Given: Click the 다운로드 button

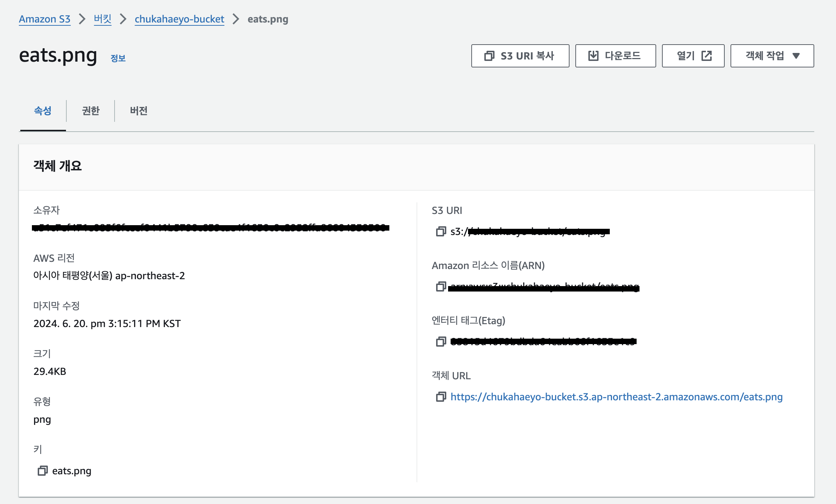Looking at the screenshot, I should coord(616,56).
